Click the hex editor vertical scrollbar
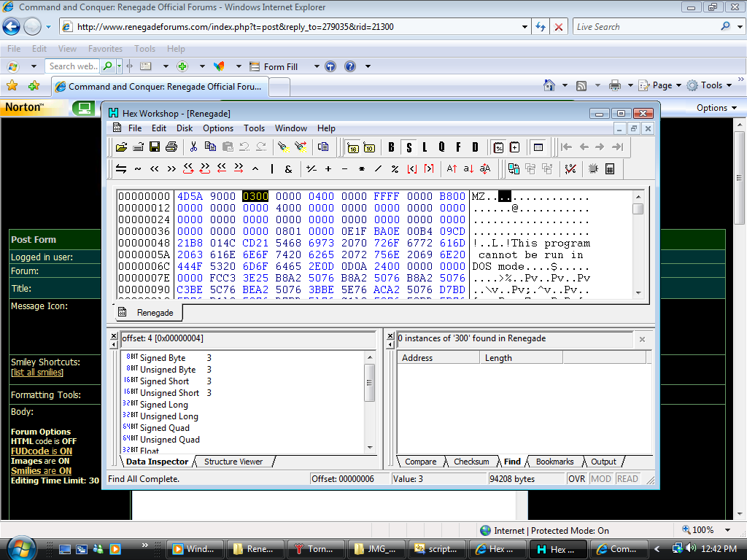 tap(638, 248)
